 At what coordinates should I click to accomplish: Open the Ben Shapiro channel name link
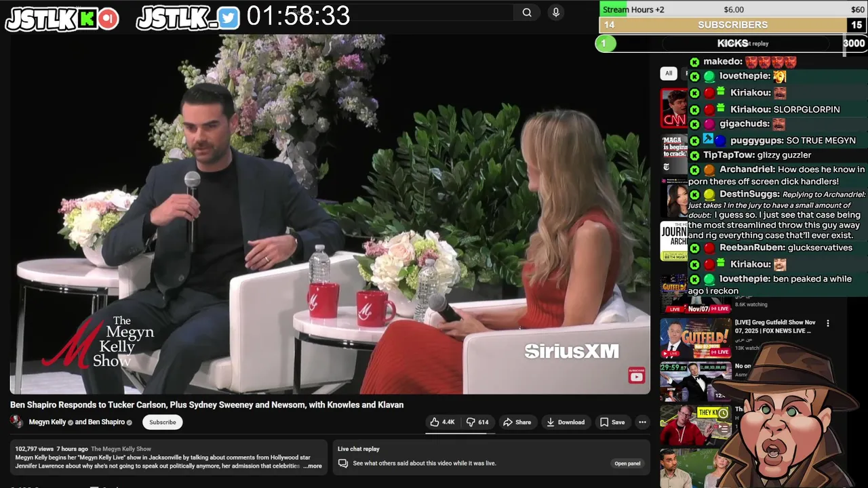pyautogui.click(x=106, y=422)
